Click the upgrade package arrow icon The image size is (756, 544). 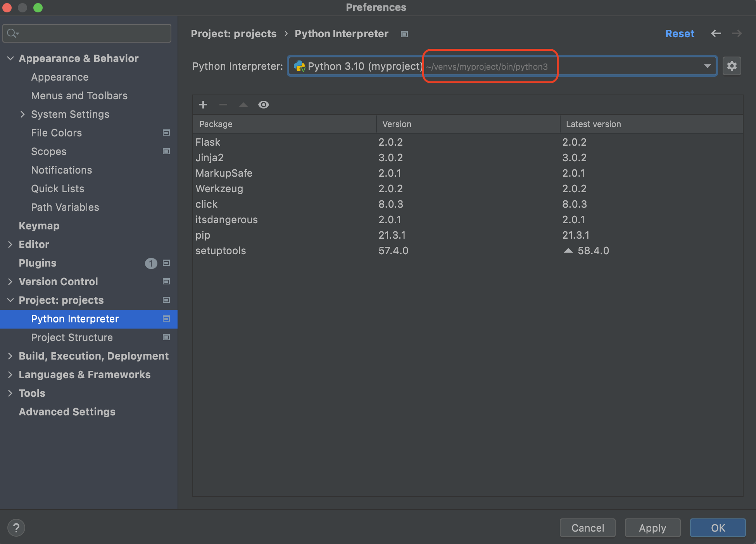[x=243, y=105]
